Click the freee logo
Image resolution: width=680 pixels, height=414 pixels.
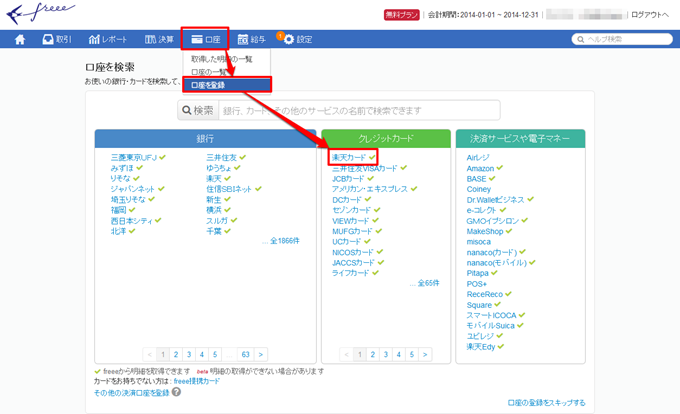click(40, 13)
